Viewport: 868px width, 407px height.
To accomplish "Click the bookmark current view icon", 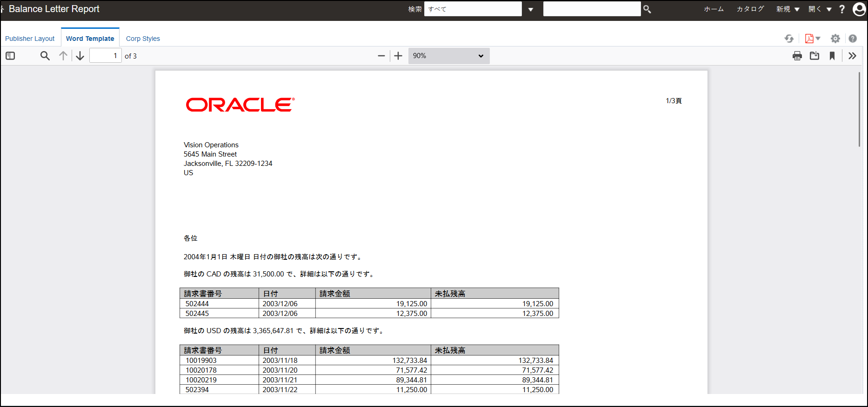I will pyautogui.click(x=832, y=56).
